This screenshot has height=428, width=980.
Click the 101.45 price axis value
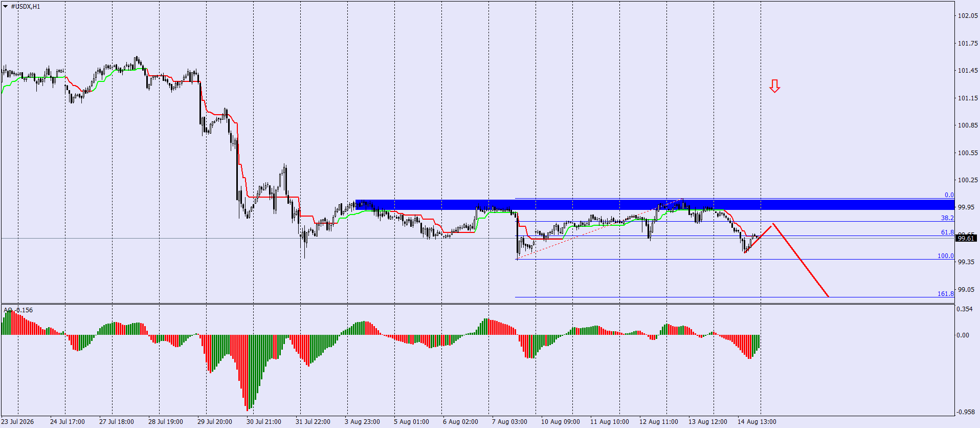click(x=967, y=71)
